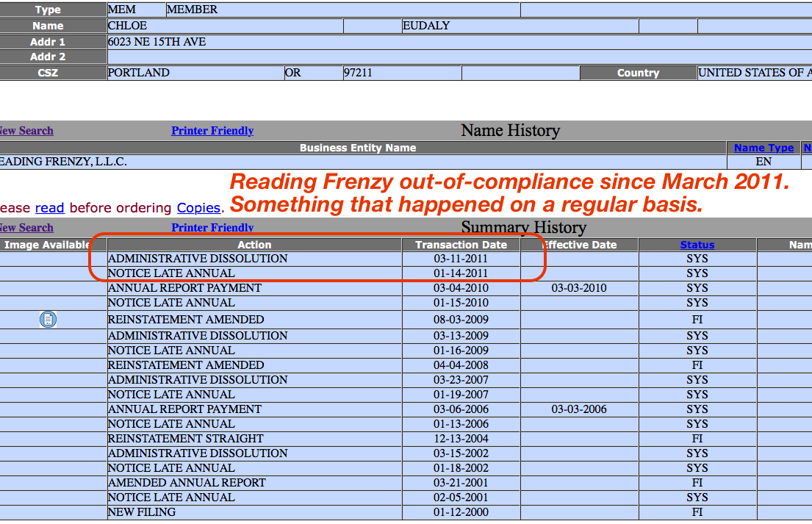Viewport: 812px width, 524px height.
Task: Click REINSTATEMENT STRAIGHT action cell
Action: 254,439
